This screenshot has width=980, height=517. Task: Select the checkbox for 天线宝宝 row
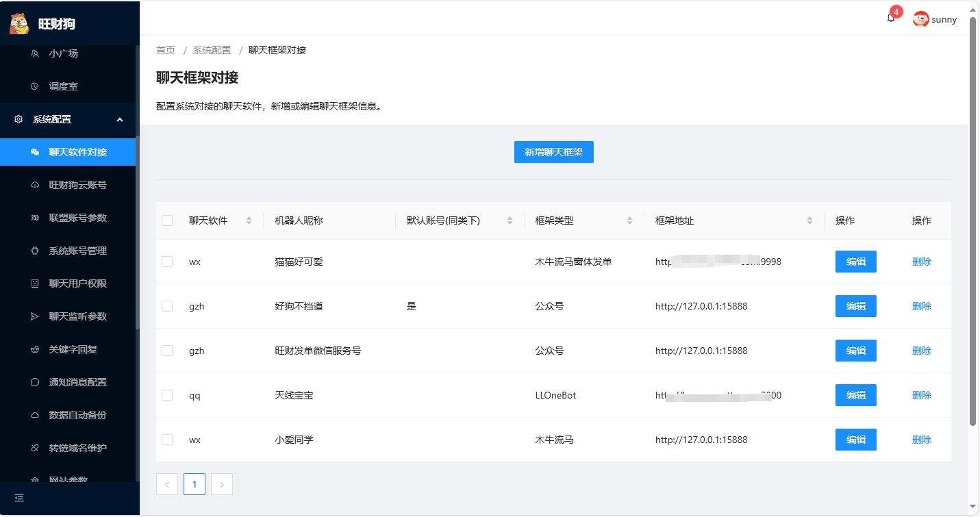pos(167,395)
